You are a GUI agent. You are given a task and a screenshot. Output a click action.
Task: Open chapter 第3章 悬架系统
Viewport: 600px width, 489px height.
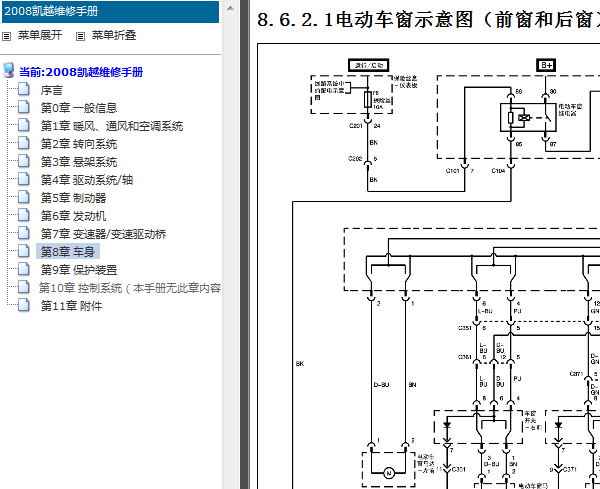click(x=79, y=162)
